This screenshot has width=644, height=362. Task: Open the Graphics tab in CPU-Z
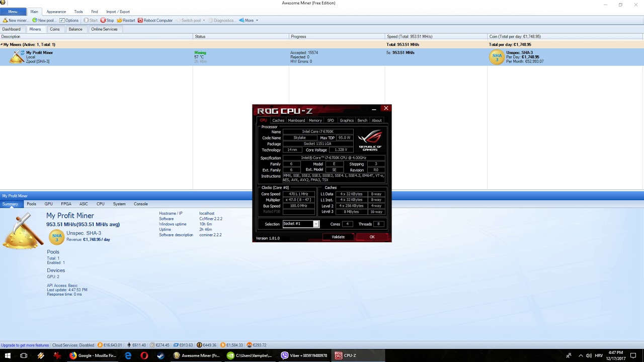(x=347, y=121)
